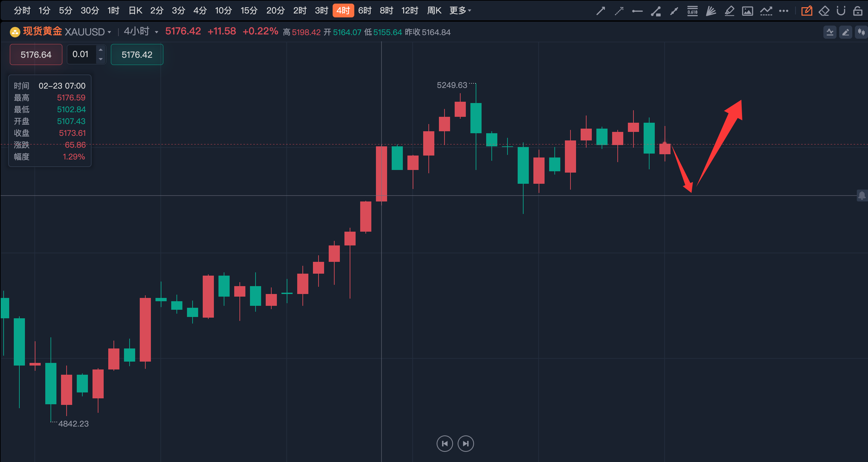Open the XAUUSD symbol dropdown
Image resolution: width=868 pixels, height=462 pixels.
[x=109, y=32]
